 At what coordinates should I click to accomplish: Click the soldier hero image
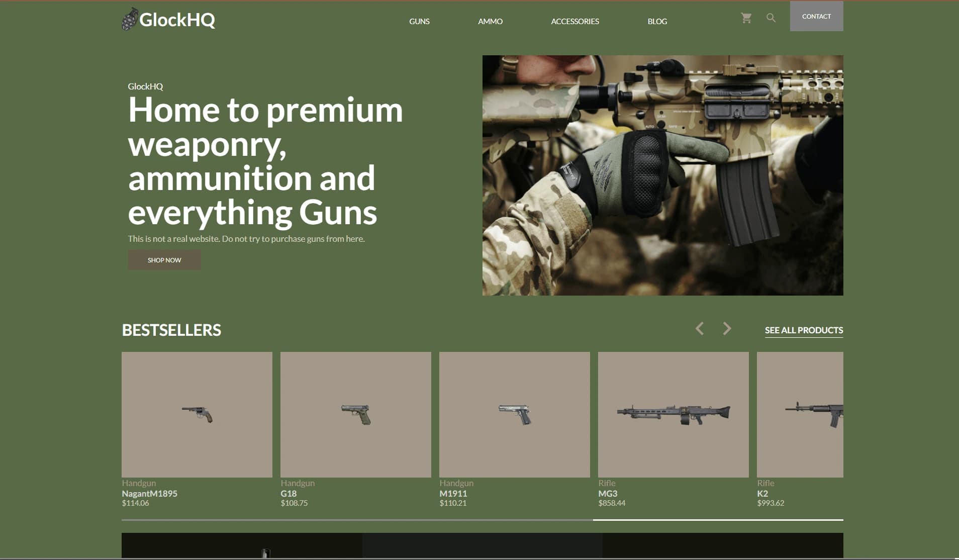(663, 175)
